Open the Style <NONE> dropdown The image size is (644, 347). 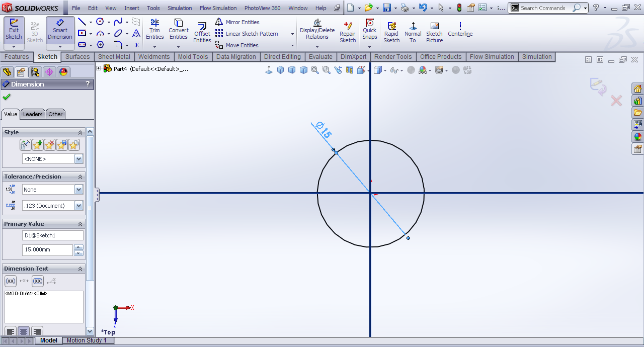(x=78, y=159)
